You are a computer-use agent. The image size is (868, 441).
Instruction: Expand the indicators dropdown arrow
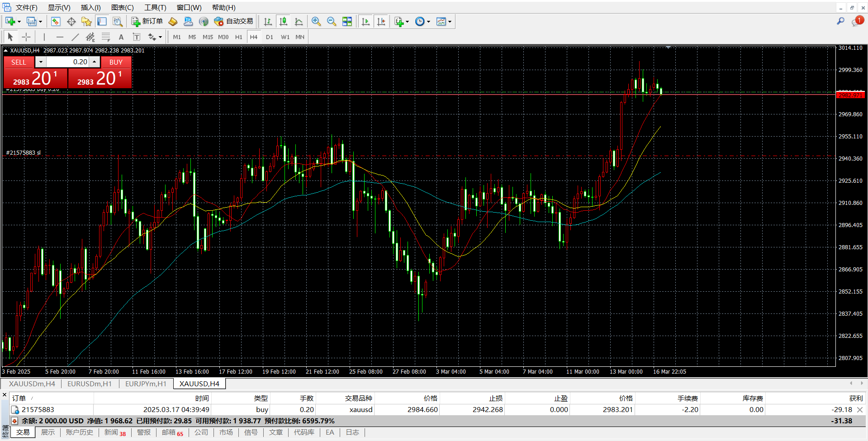[x=407, y=22]
